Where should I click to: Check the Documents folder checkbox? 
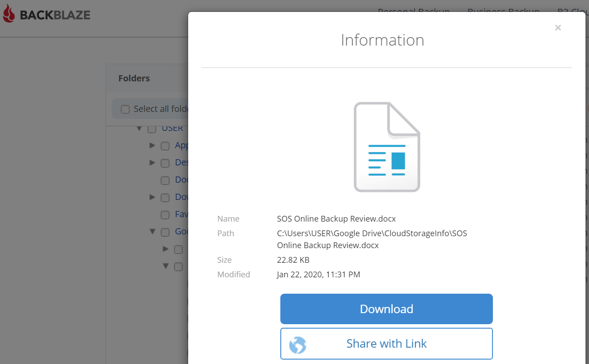pyautogui.click(x=165, y=180)
